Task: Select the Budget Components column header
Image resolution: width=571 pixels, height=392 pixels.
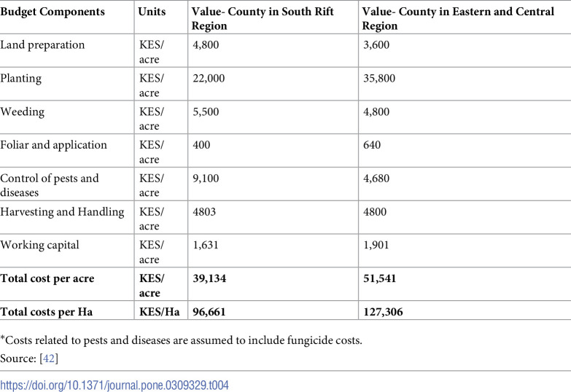Action: tap(53, 12)
